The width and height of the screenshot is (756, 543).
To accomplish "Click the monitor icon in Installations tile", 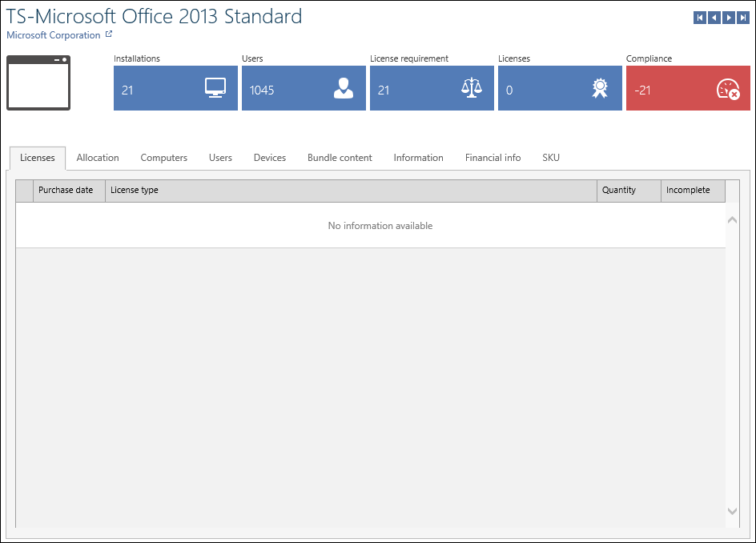I will pos(215,88).
